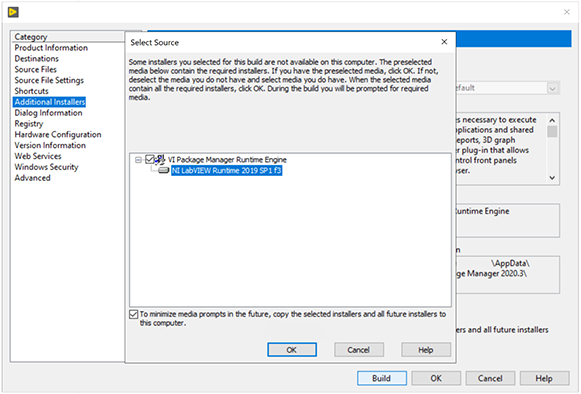
Task: Collapse the VI Package Manager Runtime Engine tree node
Action: [138, 160]
